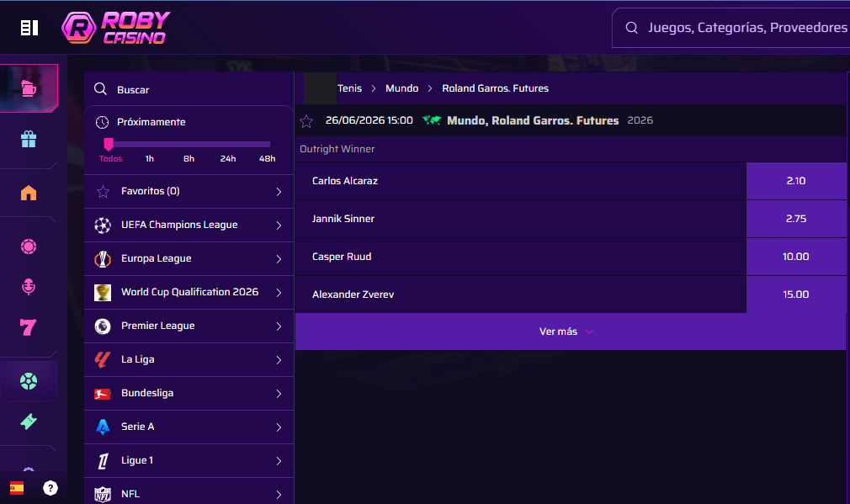Click the Bundesliga logo icon
Image resolution: width=850 pixels, height=504 pixels.
(103, 394)
